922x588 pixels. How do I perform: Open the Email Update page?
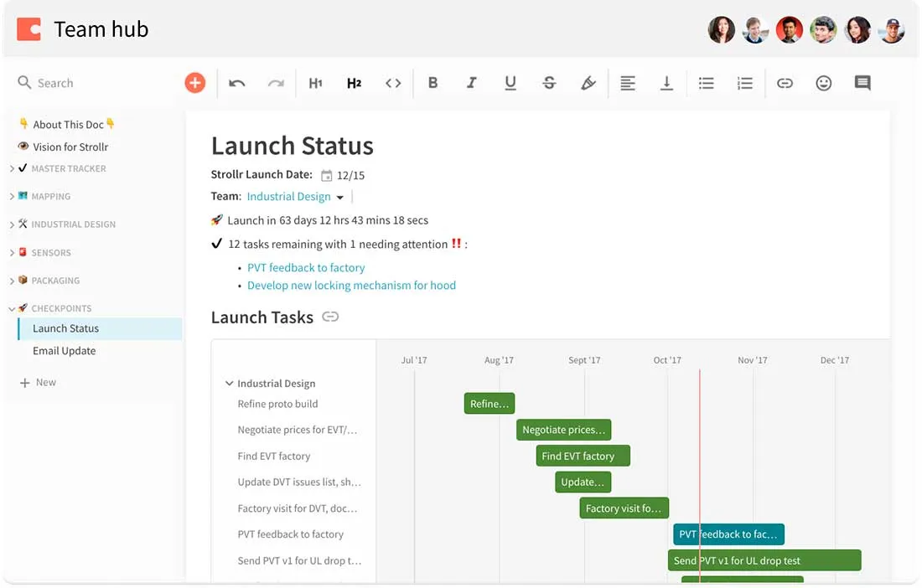65,351
